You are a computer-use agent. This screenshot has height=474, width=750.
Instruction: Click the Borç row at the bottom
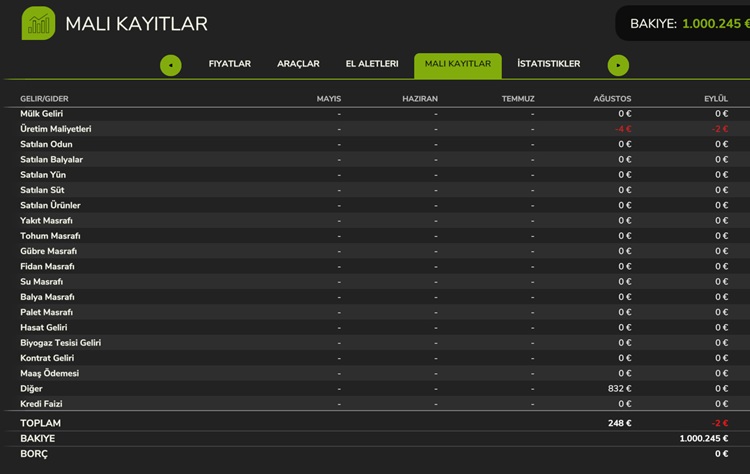[x=34, y=453]
